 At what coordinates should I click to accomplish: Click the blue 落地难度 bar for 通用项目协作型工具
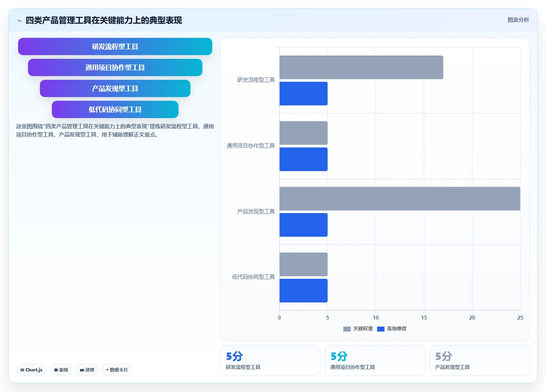click(304, 159)
